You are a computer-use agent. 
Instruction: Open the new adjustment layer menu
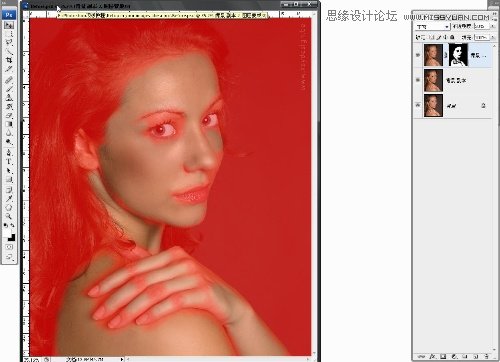[x=454, y=356]
